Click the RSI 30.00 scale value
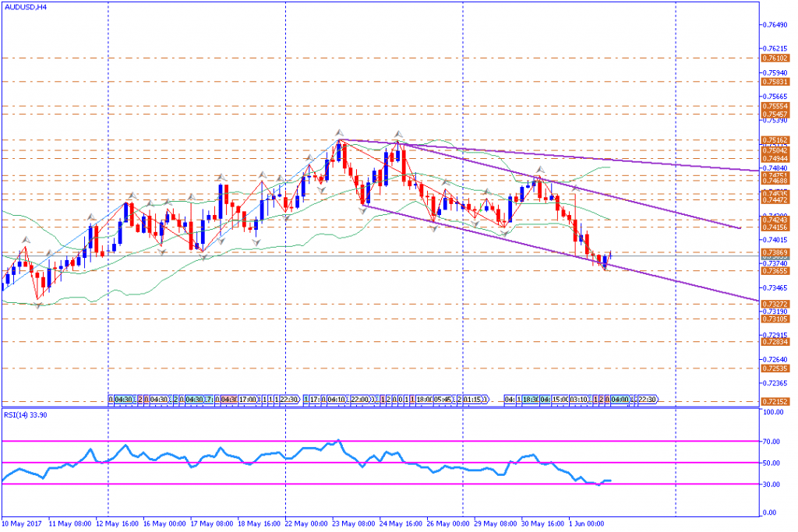Viewport: 798px width, 532px height. (x=772, y=484)
